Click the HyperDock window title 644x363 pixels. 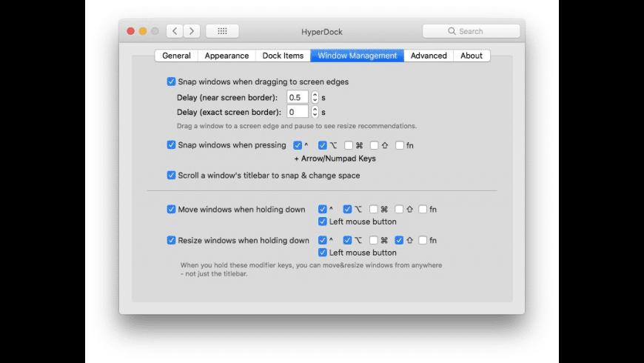(321, 32)
